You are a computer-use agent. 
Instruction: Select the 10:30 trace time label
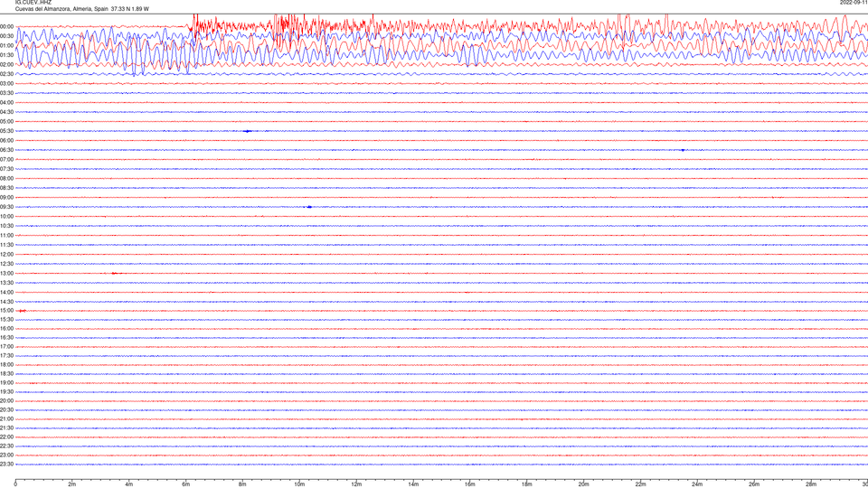coord(6,226)
